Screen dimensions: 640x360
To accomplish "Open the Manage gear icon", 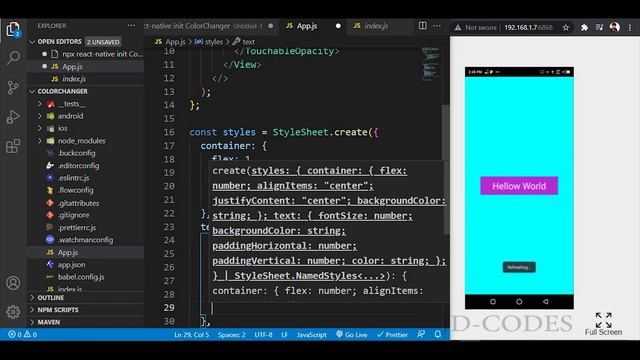I will 13,312.
